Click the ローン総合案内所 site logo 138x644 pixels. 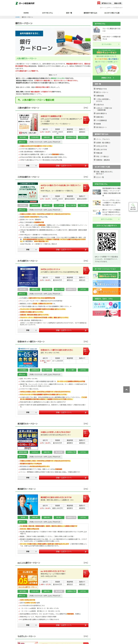[x=25, y=3]
